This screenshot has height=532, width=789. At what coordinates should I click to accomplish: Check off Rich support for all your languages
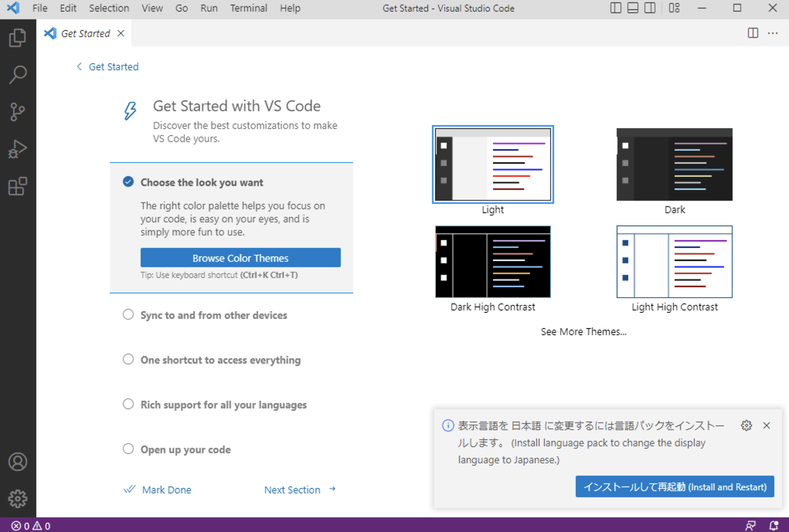[x=128, y=404]
